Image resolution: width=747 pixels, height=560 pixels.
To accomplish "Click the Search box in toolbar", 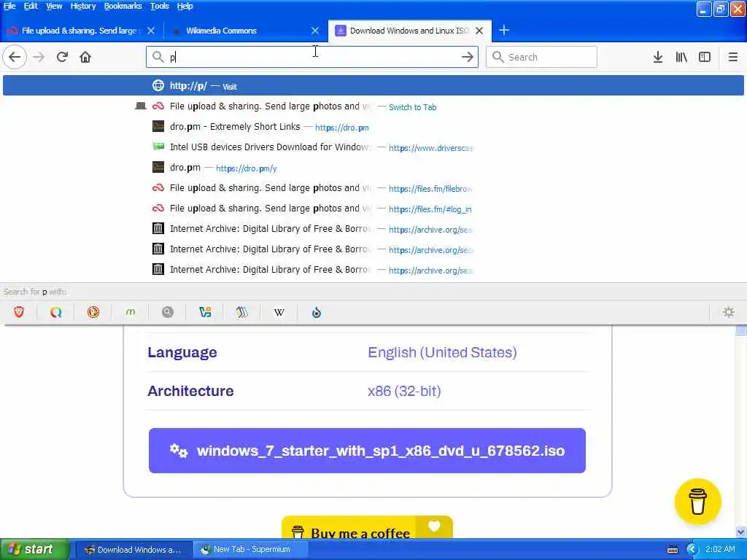I will [541, 57].
